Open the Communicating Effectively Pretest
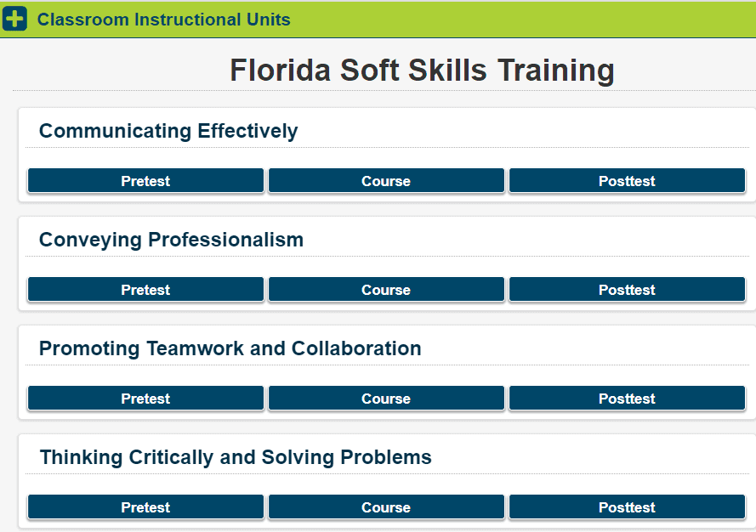 coord(145,181)
